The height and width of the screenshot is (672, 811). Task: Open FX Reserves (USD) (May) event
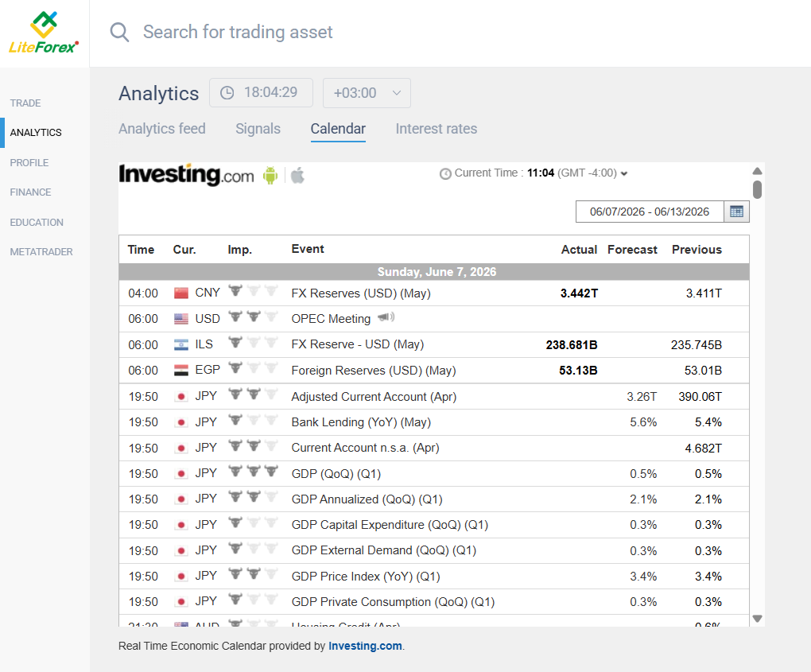click(361, 293)
